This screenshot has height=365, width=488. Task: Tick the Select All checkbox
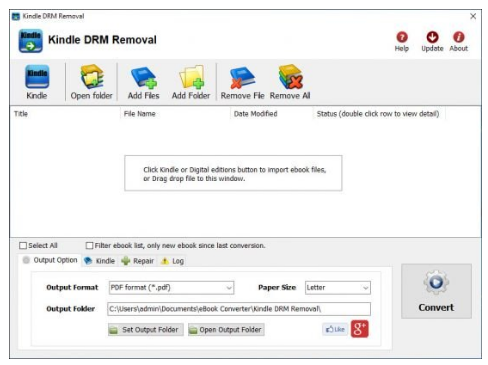click(23, 246)
